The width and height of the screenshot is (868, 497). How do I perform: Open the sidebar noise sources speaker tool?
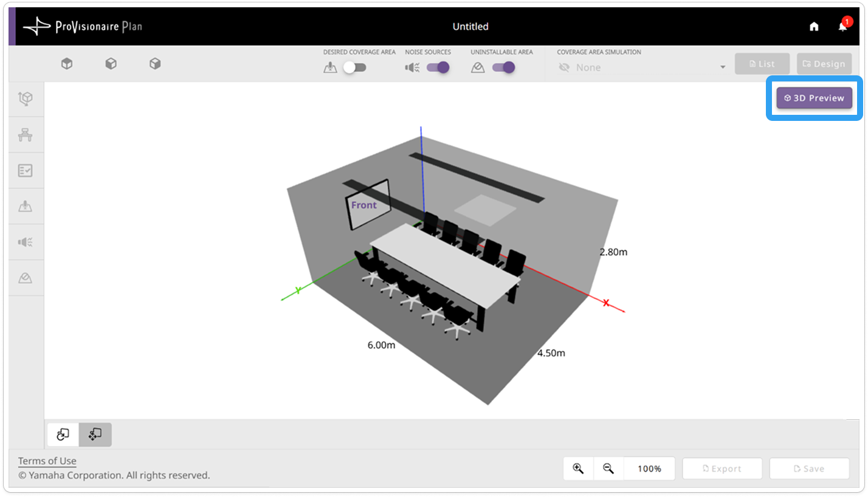pos(26,242)
